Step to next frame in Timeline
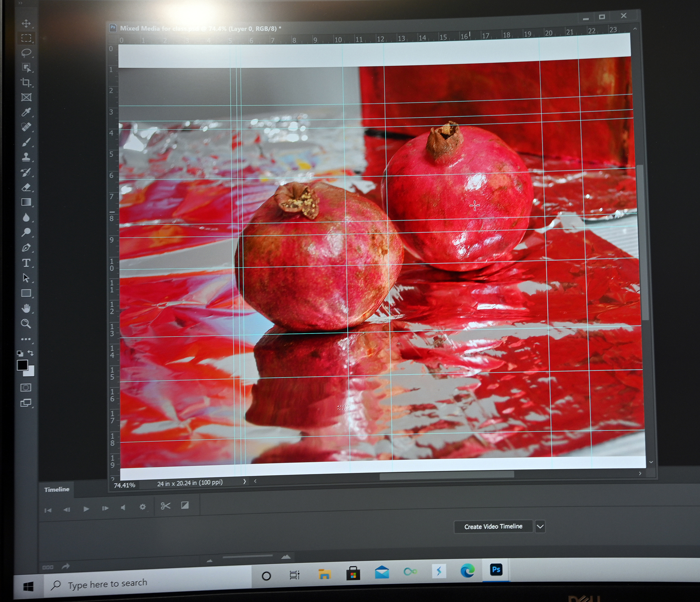The height and width of the screenshot is (602, 700). (x=105, y=508)
